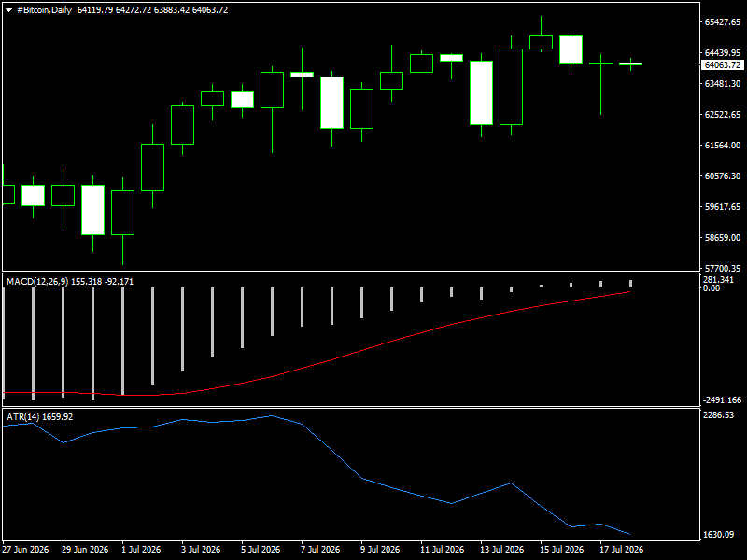Click the 57700.35 price scale label
The image size is (747, 560).
pos(722,268)
